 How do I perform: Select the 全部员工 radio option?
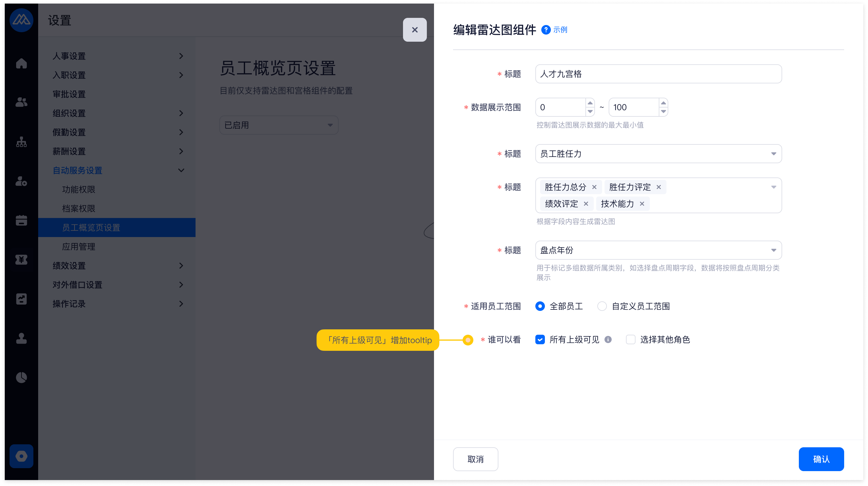coord(540,306)
